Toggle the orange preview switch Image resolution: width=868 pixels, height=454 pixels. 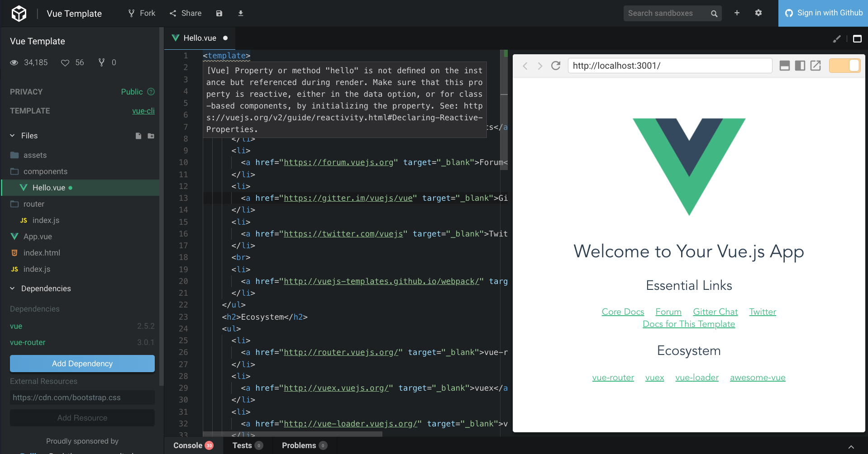[x=844, y=66]
